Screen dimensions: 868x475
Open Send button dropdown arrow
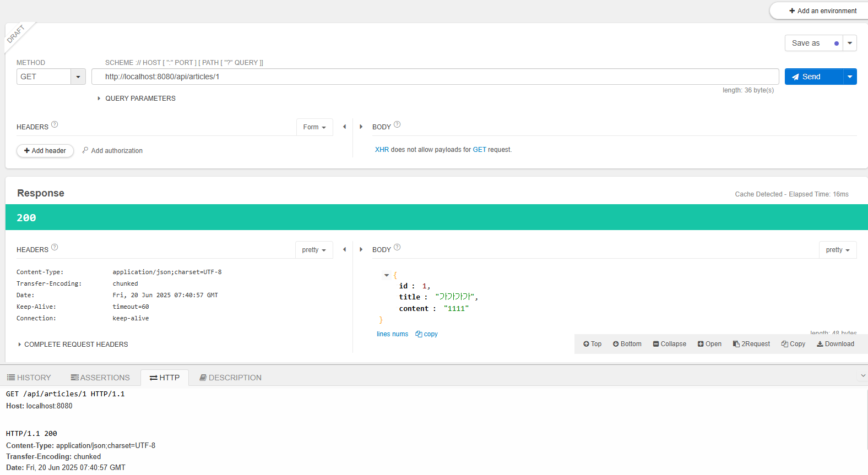(x=850, y=77)
